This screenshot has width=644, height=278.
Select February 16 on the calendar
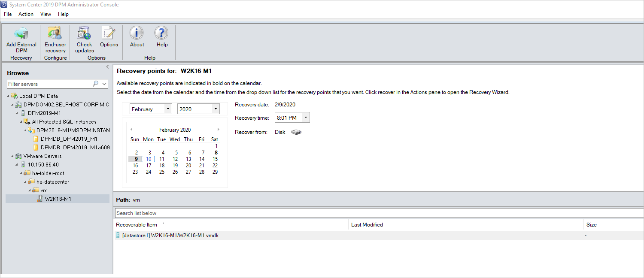pyautogui.click(x=135, y=165)
